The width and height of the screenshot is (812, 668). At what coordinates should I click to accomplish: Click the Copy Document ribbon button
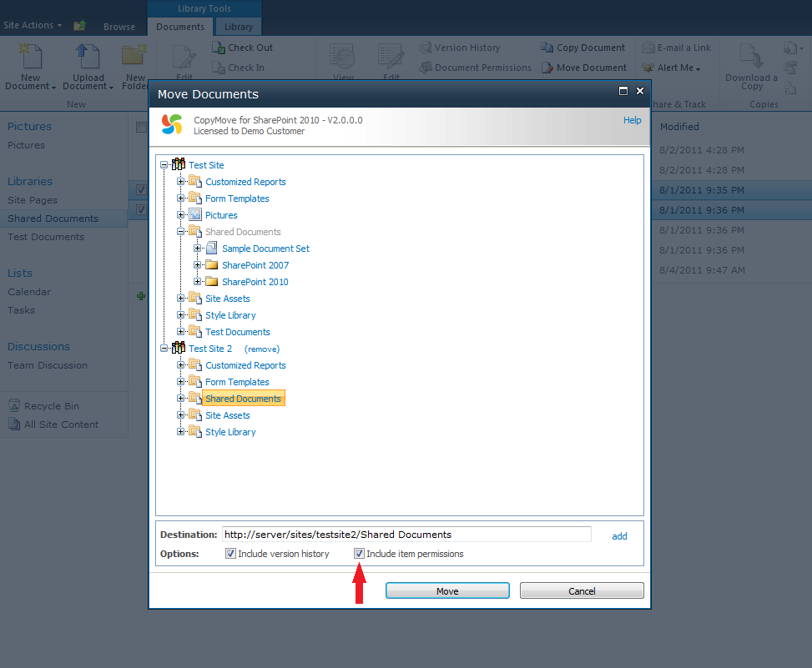tap(583, 48)
